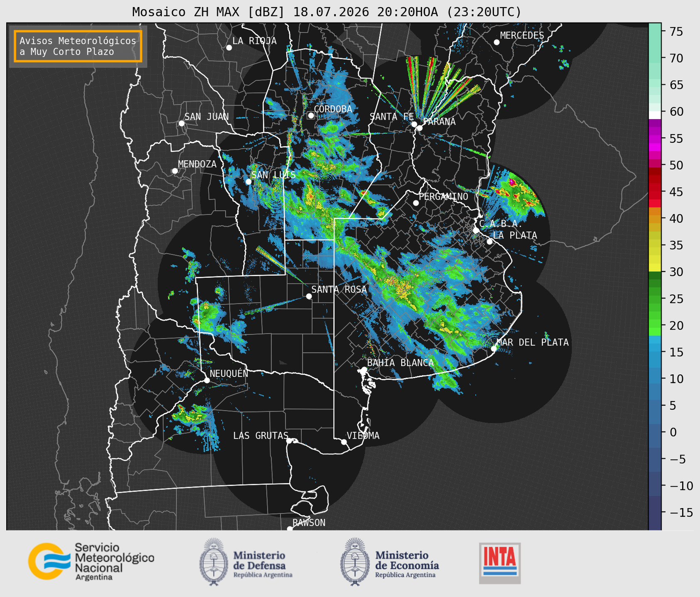Click the Servicio Meteorológico Nacional logo

(91, 561)
